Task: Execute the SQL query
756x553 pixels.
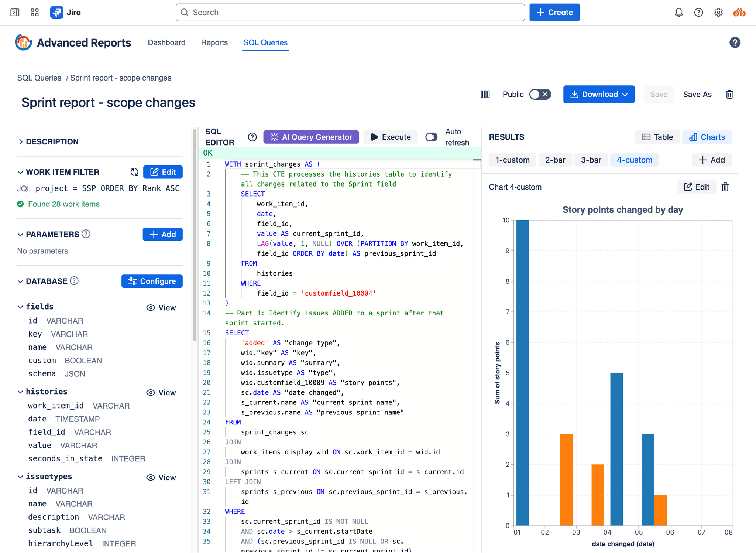Action: pyautogui.click(x=391, y=137)
